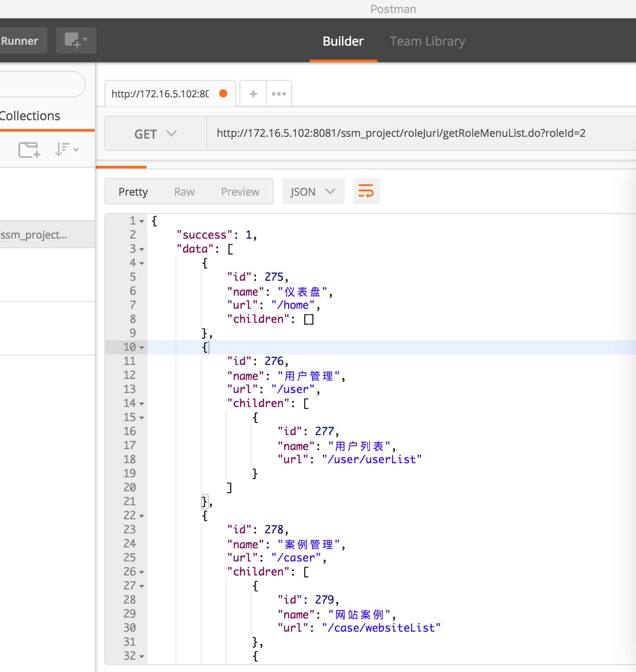Click the "/user" url value
Image resolution: width=636 pixels, height=672 pixels.
293,389
